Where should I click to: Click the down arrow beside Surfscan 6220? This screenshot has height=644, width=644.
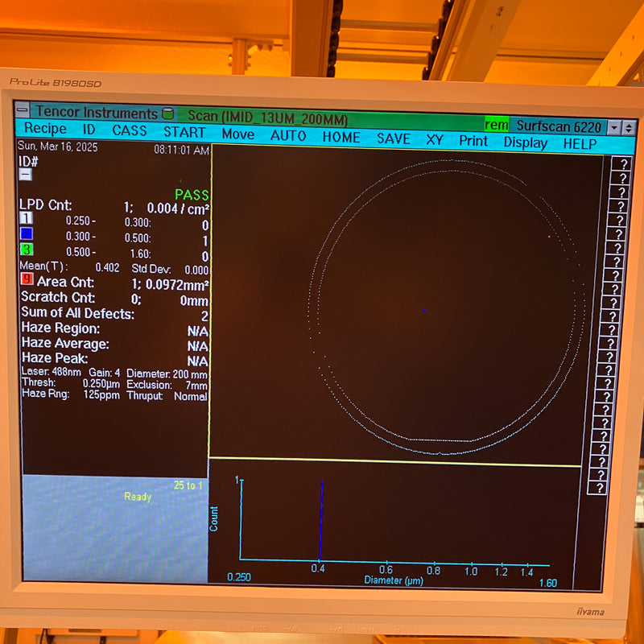coord(614,126)
